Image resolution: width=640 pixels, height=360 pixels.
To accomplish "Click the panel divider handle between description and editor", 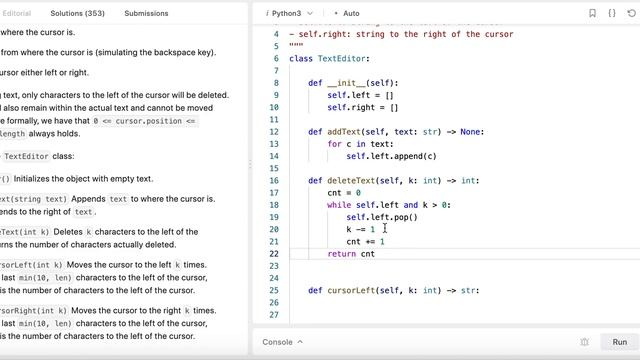I will tap(250, 164).
